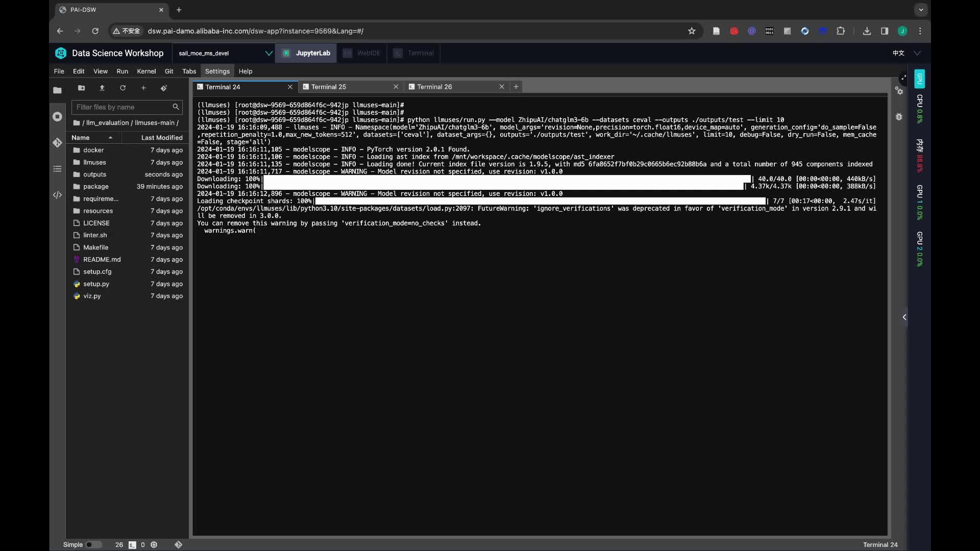980x551 pixels.
Task: Expand instance dropdown sail_moe_ms_devel
Action: (x=268, y=53)
